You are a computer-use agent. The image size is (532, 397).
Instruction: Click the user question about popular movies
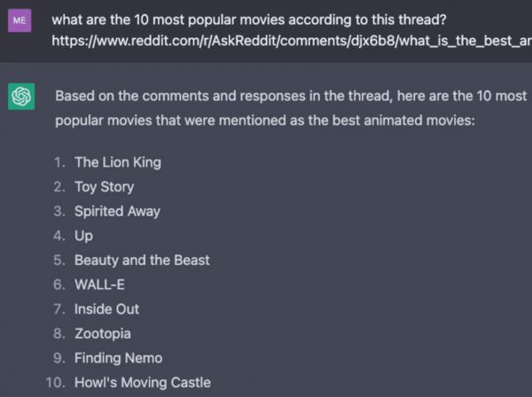[248, 18]
